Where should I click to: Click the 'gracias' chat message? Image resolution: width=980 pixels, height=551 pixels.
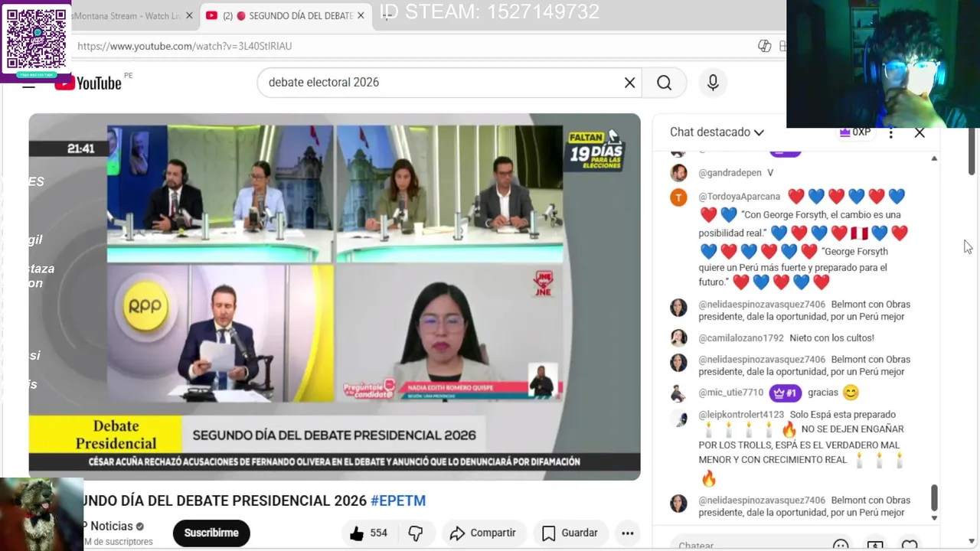(823, 393)
